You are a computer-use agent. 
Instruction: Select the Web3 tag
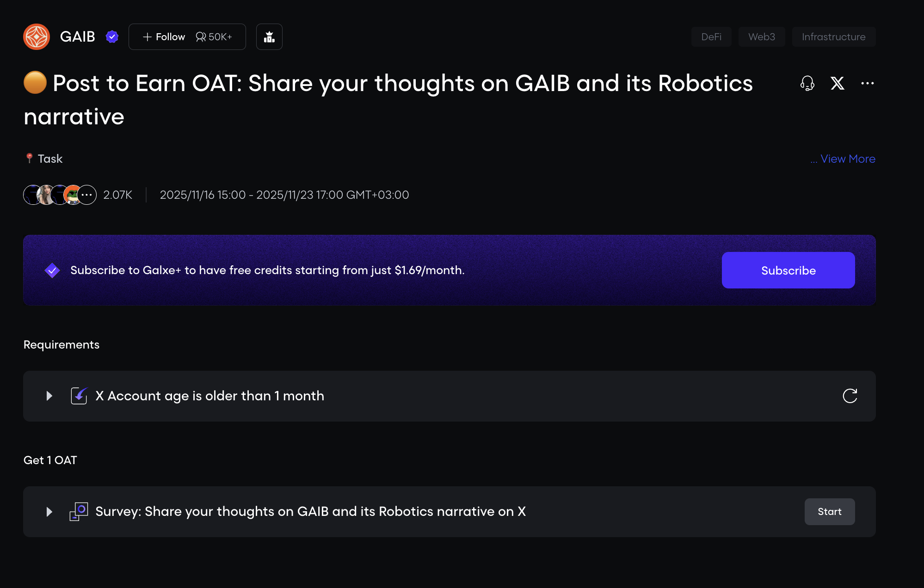(761, 37)
